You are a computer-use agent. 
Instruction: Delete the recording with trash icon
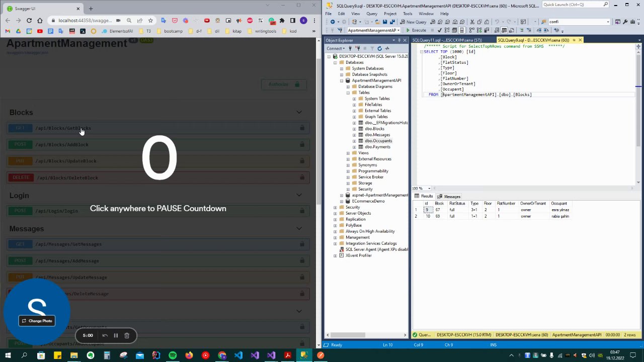(x=127, y=335)
